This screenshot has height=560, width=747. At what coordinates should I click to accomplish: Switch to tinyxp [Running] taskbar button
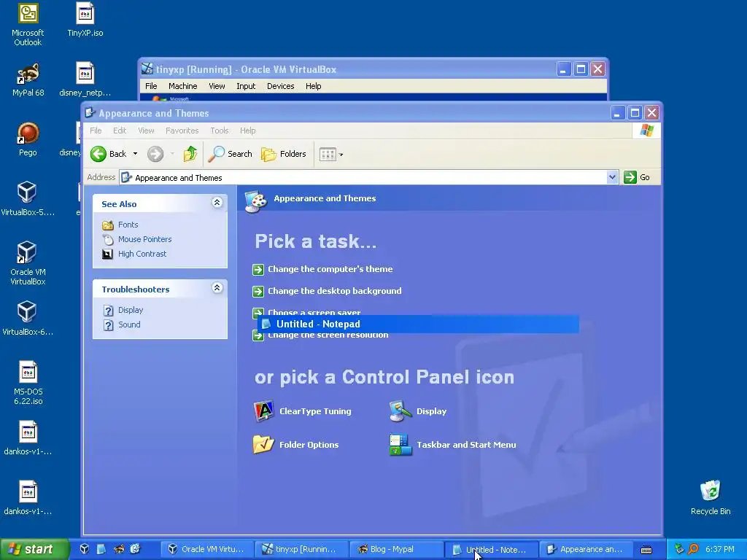(301, 550)
